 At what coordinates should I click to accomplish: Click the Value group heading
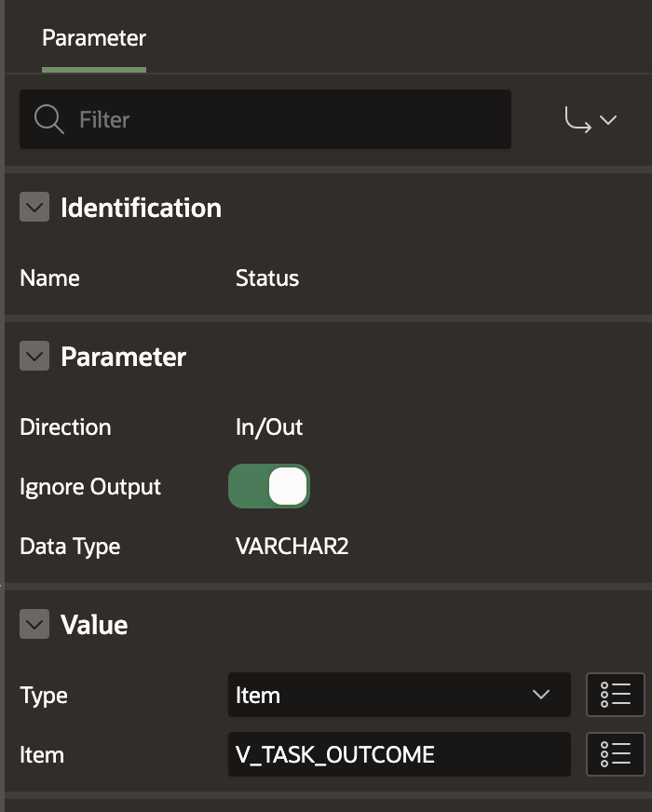pyautogui.click(x=94, y=625)
